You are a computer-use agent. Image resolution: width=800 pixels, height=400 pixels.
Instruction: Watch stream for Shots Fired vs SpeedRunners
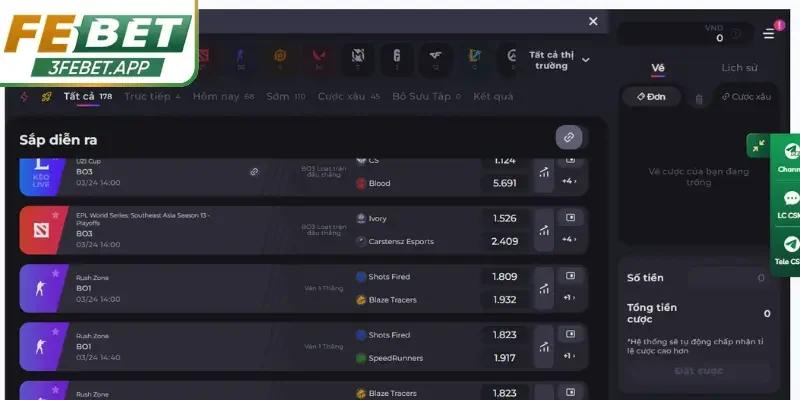[x=570, y=334]
